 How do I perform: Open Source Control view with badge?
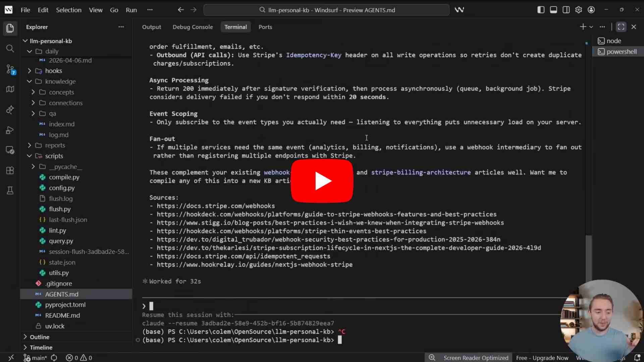(10, 69)
